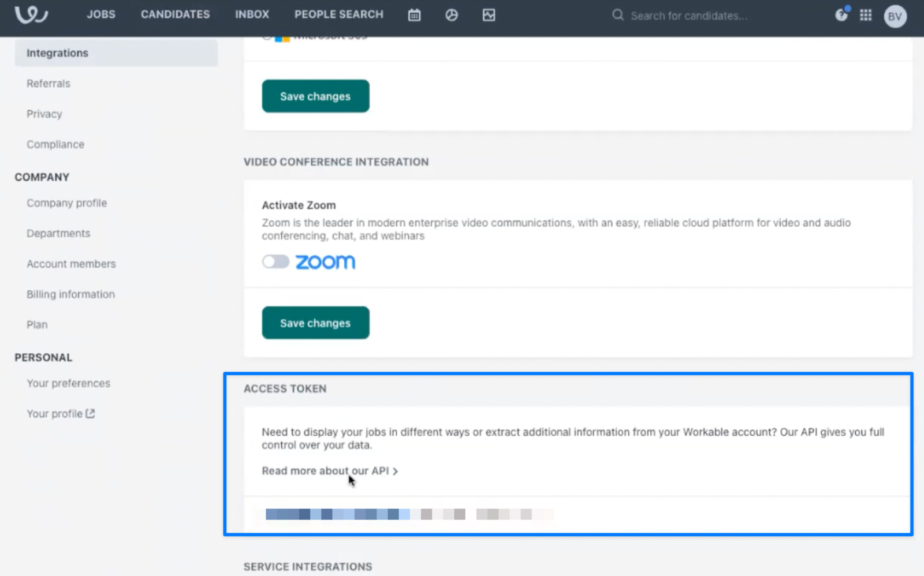Click the Zoom logo
The width and height of the screenshot is (924, 576).
point(325,262)
